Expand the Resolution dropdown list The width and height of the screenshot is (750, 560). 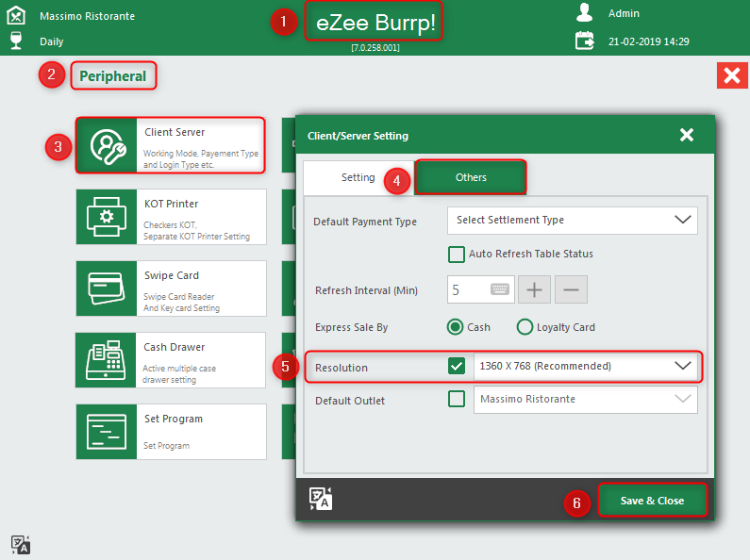[586, 367]
